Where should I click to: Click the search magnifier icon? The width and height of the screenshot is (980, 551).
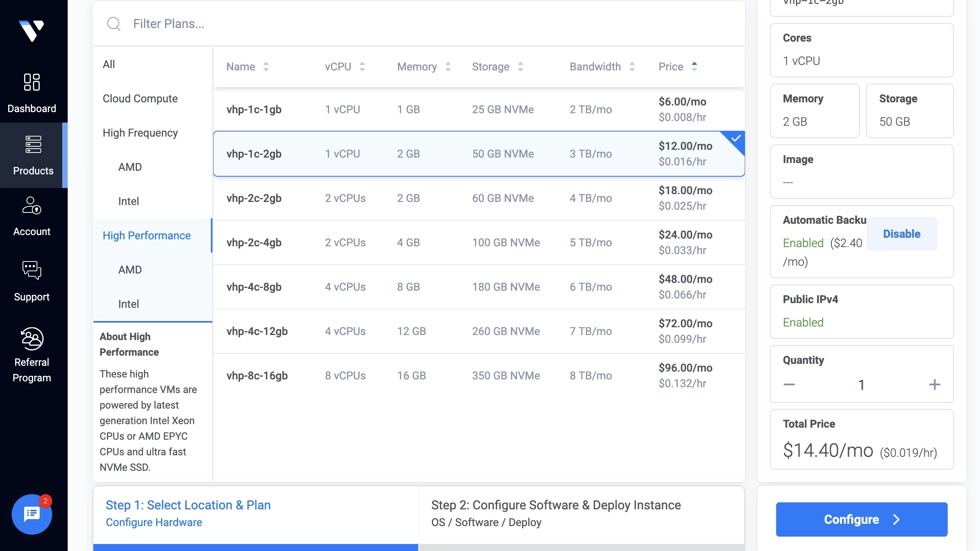tap(114, 24)
